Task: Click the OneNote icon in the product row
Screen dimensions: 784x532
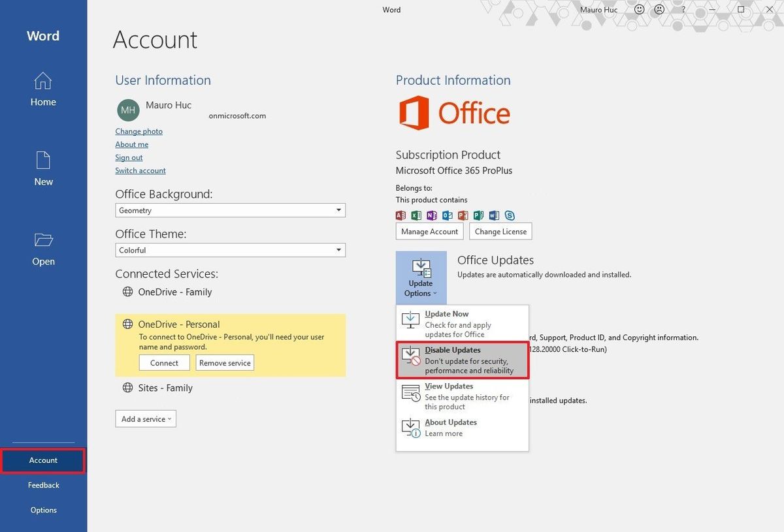Action: tap(432, 215)
